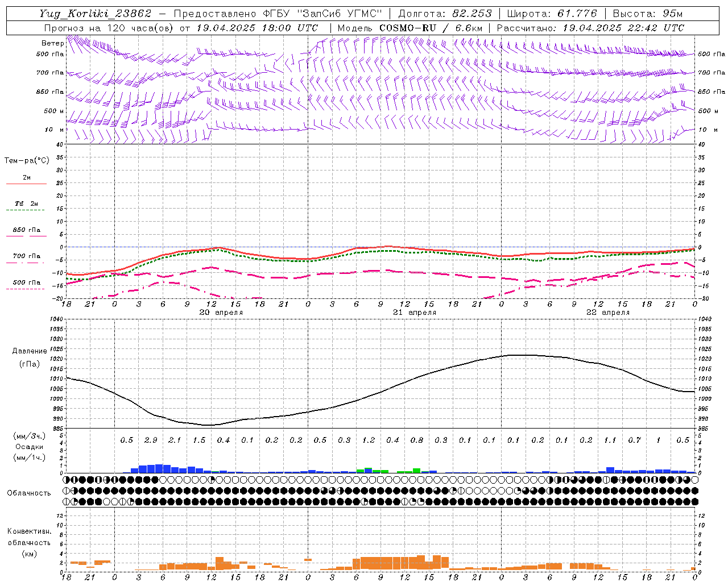The width and height of the screenshot is (728, 582).
Task: Click the 0.7 precipitation value
Action: (635, 440)
